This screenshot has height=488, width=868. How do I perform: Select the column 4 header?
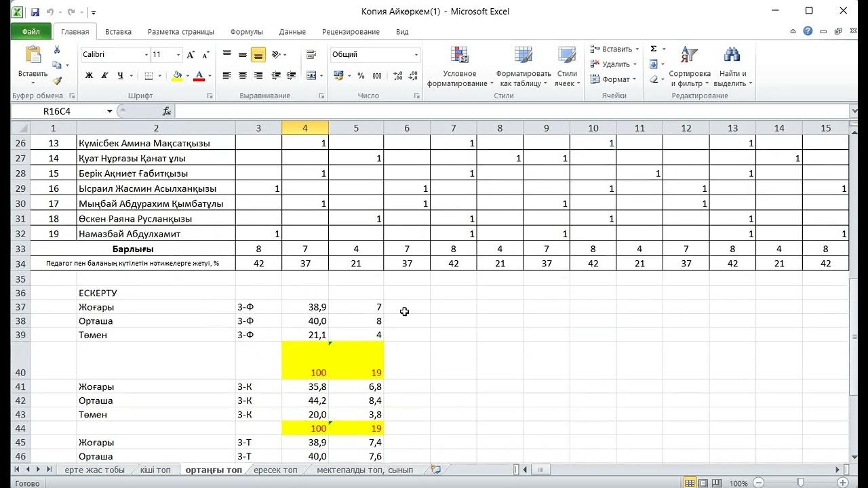(305, 127)
